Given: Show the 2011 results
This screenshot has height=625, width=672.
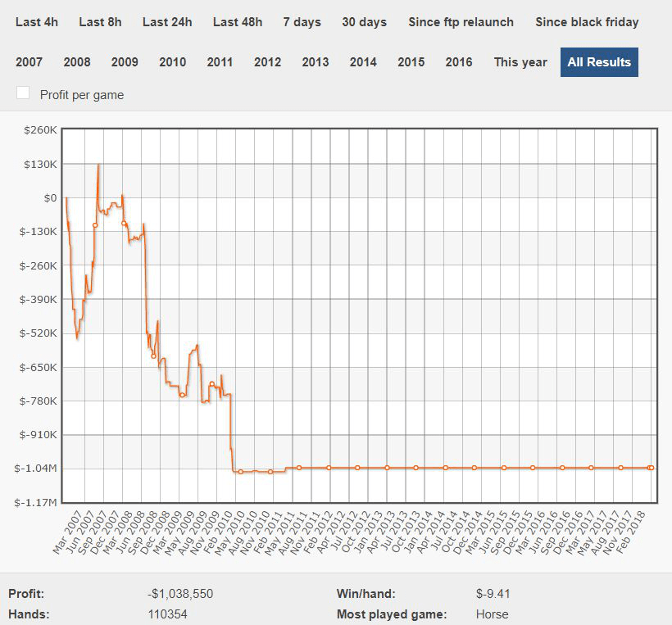Looking at the screenshot, I should tap(220, 62).
